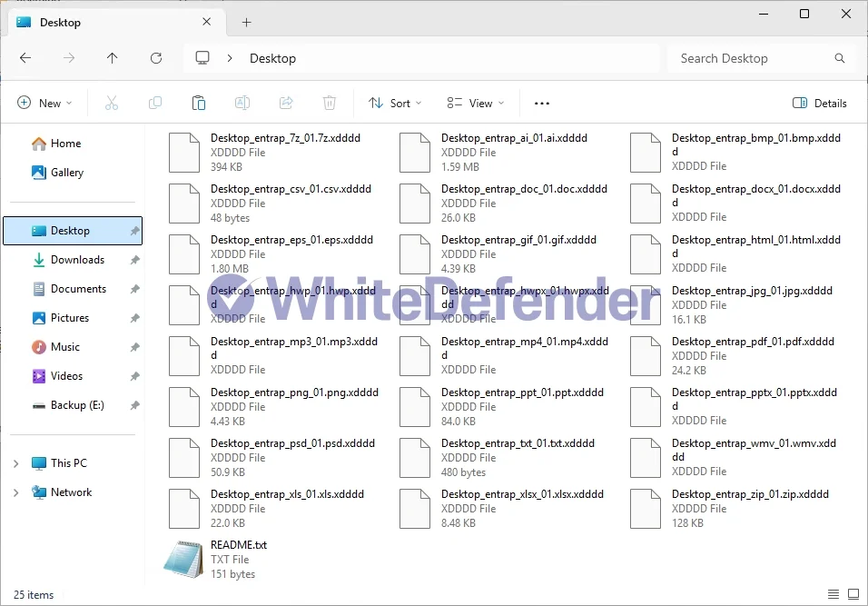868x606 pixels.
Task: Go up one folder level
Action: (x=113, y=58)
